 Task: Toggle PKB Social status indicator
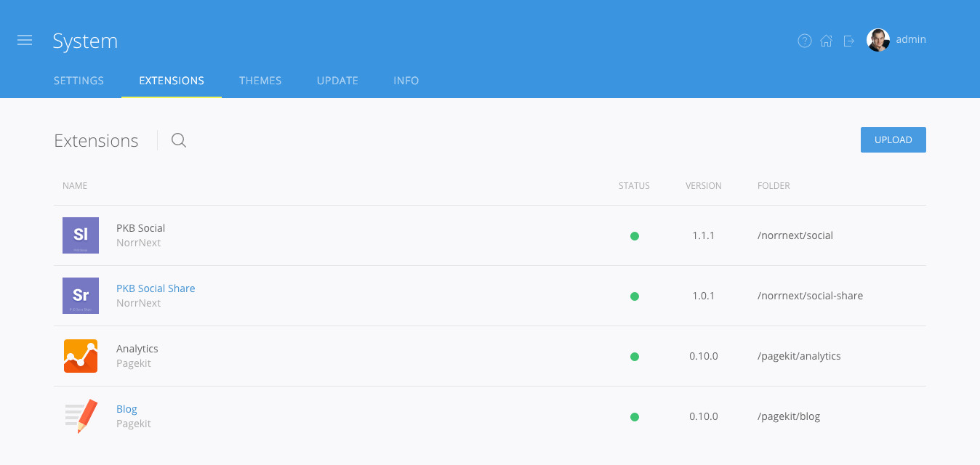[635, 235]
